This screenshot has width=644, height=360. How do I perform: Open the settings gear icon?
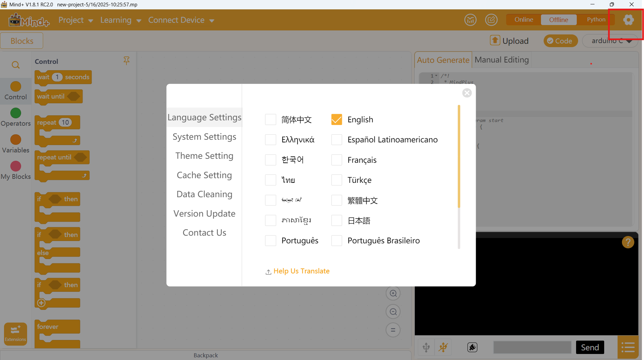pos(628,20)
